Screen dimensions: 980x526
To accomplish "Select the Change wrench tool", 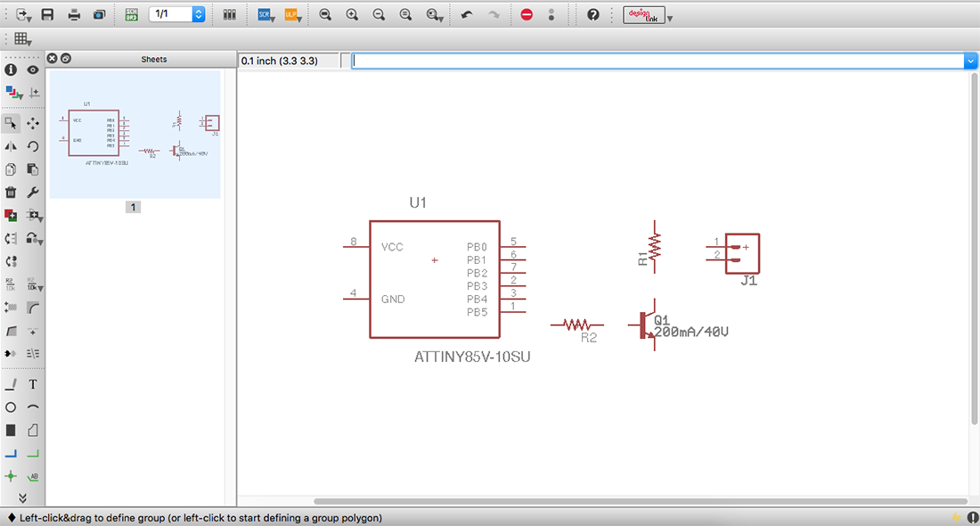I will coord(33,193).
